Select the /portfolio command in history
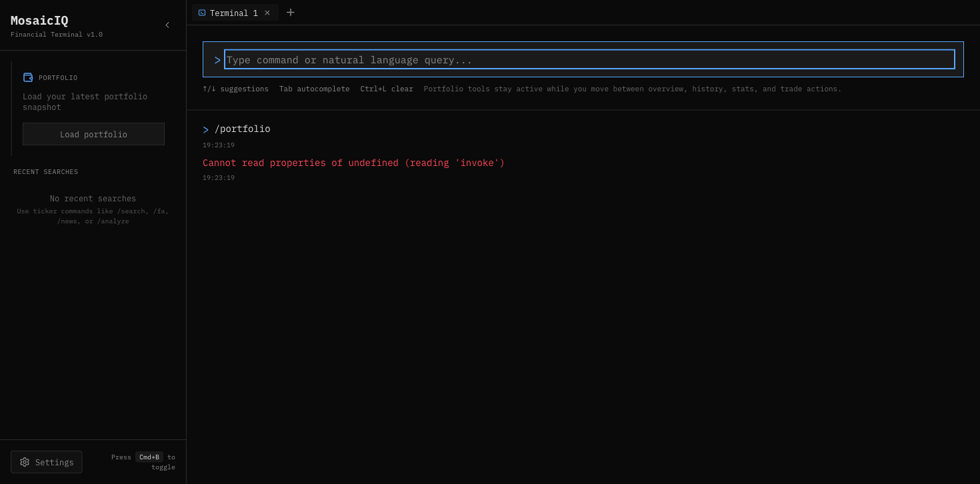 [x=242, y=129]
